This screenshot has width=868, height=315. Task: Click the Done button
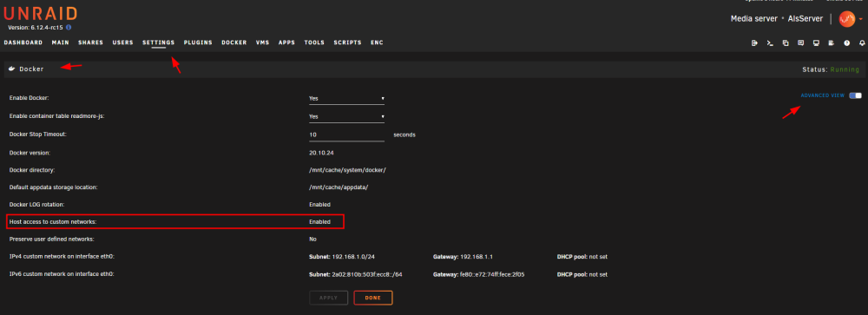(x=373, y=298)
